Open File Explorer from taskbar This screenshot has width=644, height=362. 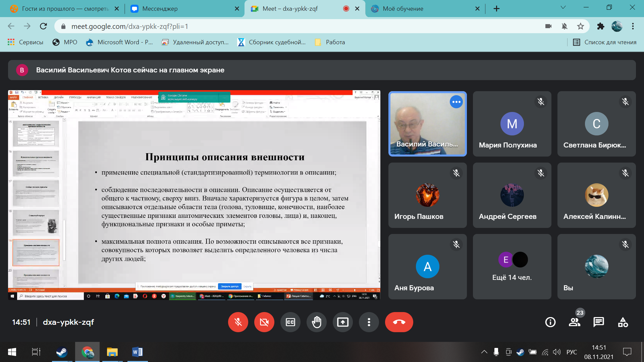click(112, 352)
